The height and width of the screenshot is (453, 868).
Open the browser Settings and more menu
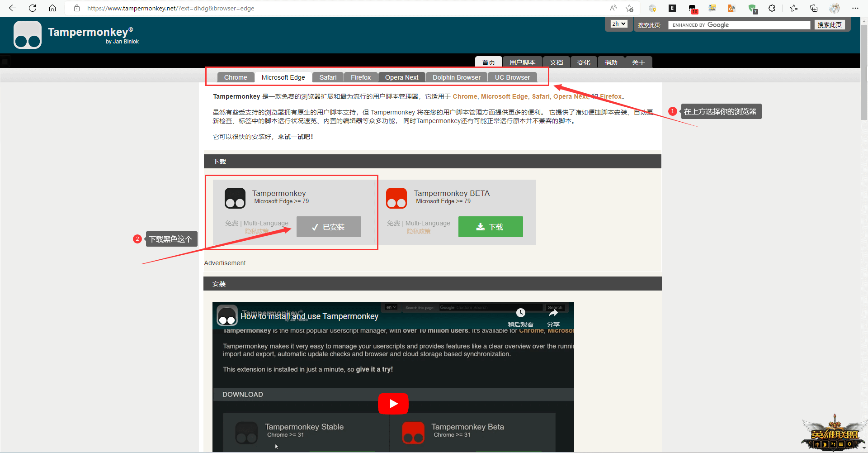pyautogui.click(x=855, y=8)
